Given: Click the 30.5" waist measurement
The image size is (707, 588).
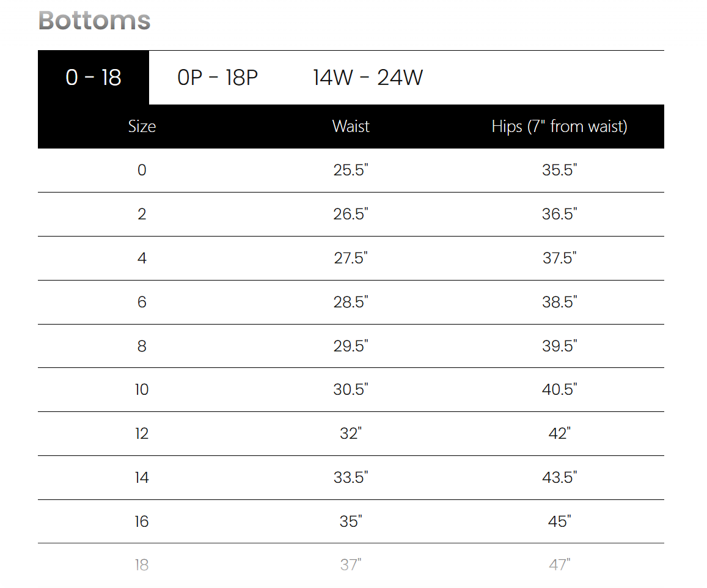Looking at the screenshot, I should [351, 389].
